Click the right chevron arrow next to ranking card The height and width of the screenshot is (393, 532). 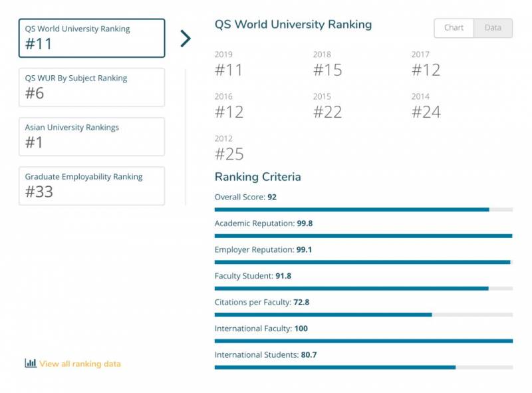click(x=186, y=39)
